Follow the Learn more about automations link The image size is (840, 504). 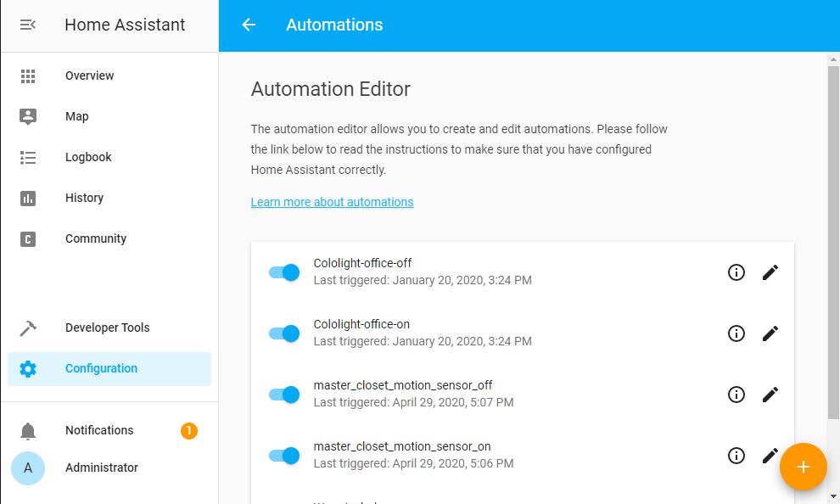click(332, 202)
